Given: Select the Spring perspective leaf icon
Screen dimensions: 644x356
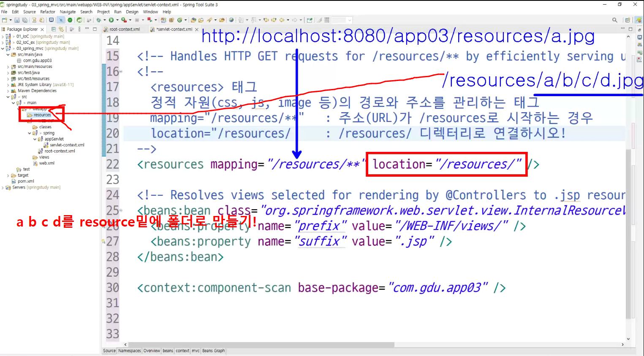Looking at the screenshot, I should [638, 20].
